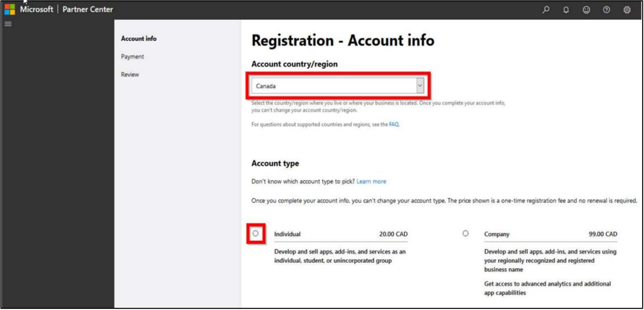Click the Registration - Account info heading
Image resolution: width=644 pixels, height=310 pixels.
click(x=342, y=41)
